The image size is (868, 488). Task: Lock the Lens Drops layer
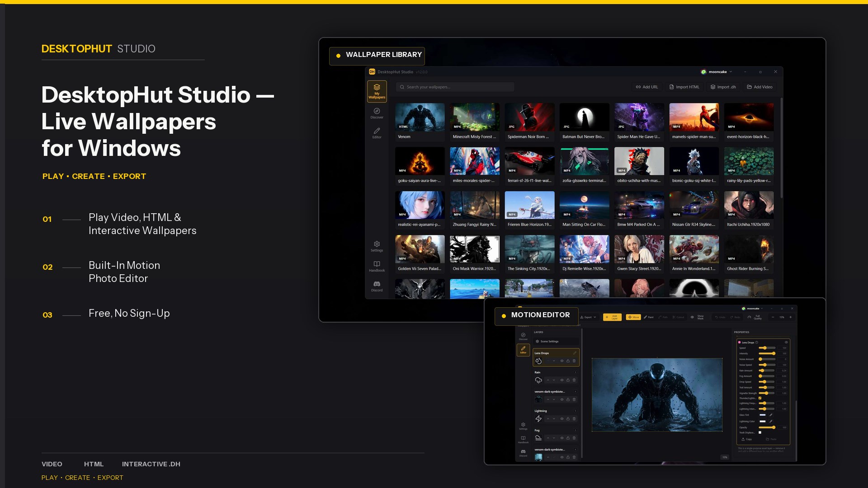(568, 361)
